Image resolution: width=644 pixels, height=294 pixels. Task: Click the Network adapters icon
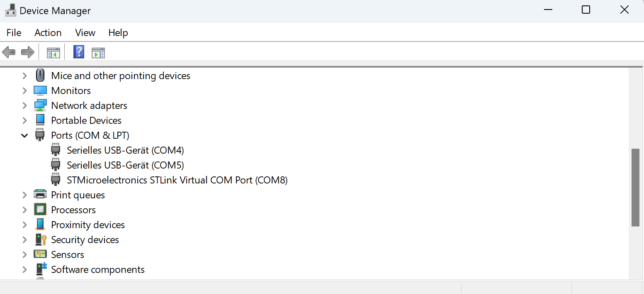pyautogui.click(x=40, y=105)
